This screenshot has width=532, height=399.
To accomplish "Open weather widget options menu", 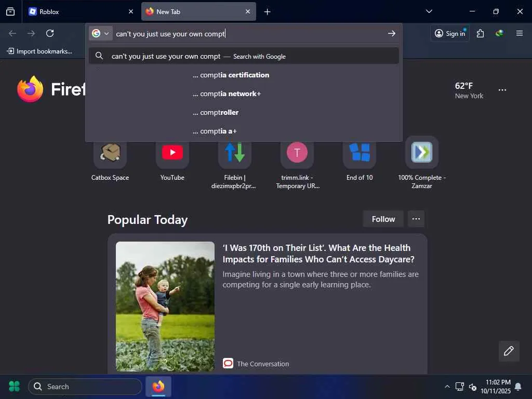I will (x=502, y=90).
